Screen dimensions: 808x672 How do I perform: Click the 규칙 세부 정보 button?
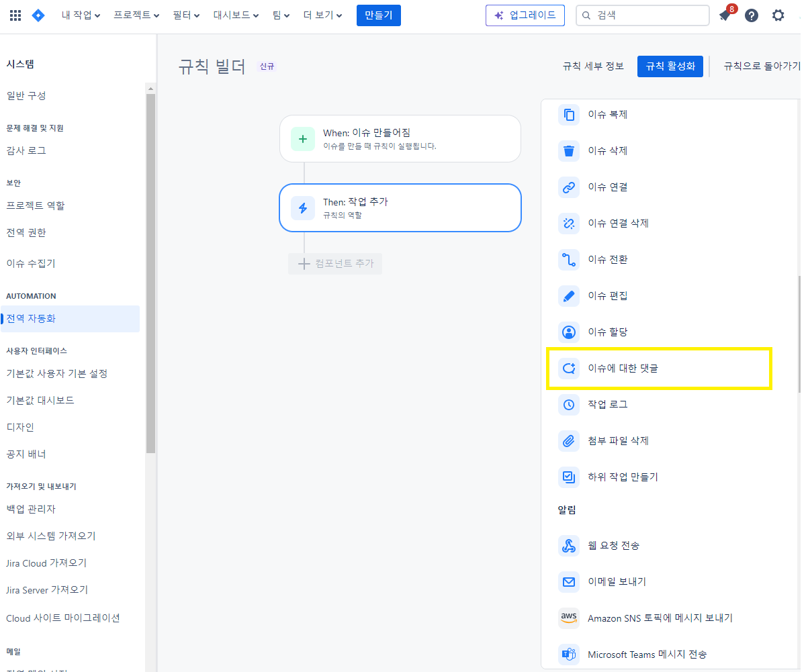point(594,66)
